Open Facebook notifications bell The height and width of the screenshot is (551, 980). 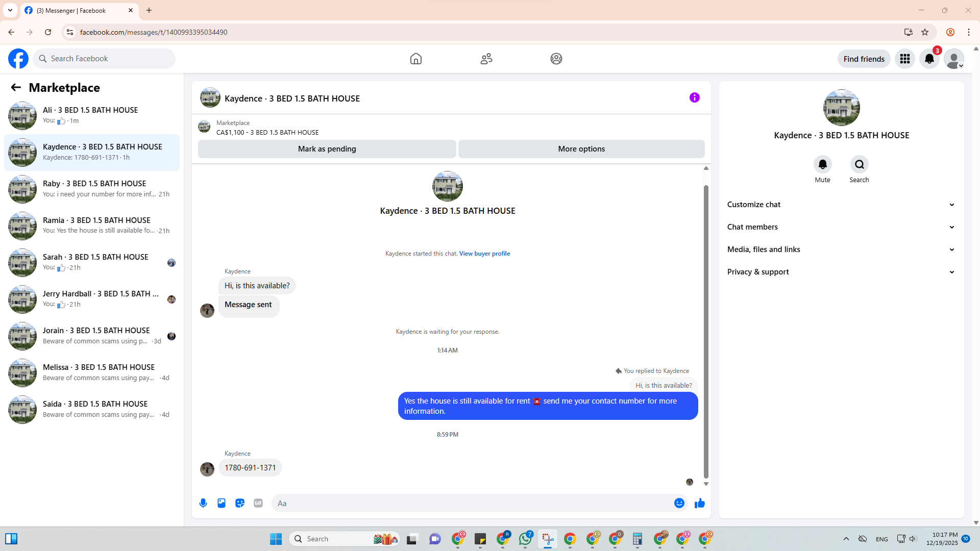(929, 59)
